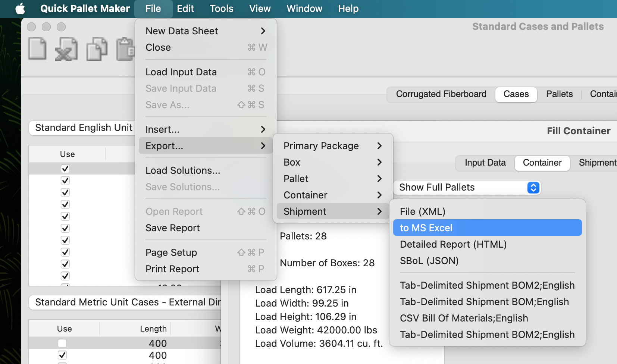
Task: Select first Tab-Delimited Shipment BOM2;English entry
Action: [488, 285]
